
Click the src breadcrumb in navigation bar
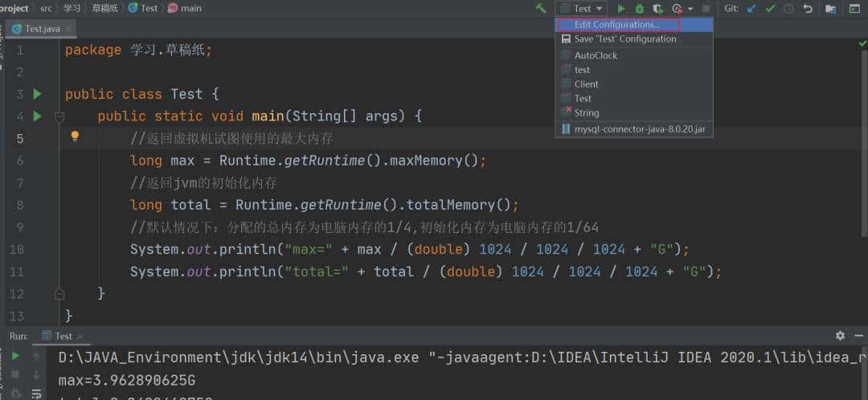point(47,8)
